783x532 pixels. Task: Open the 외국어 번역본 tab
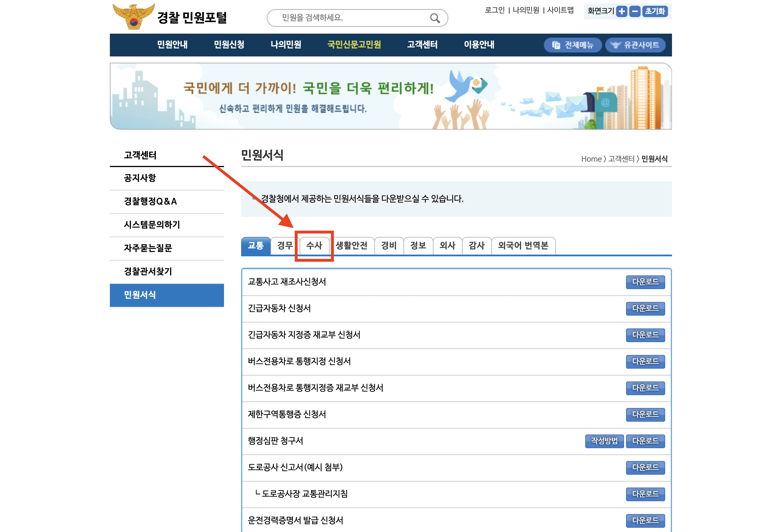pos(523,246)
